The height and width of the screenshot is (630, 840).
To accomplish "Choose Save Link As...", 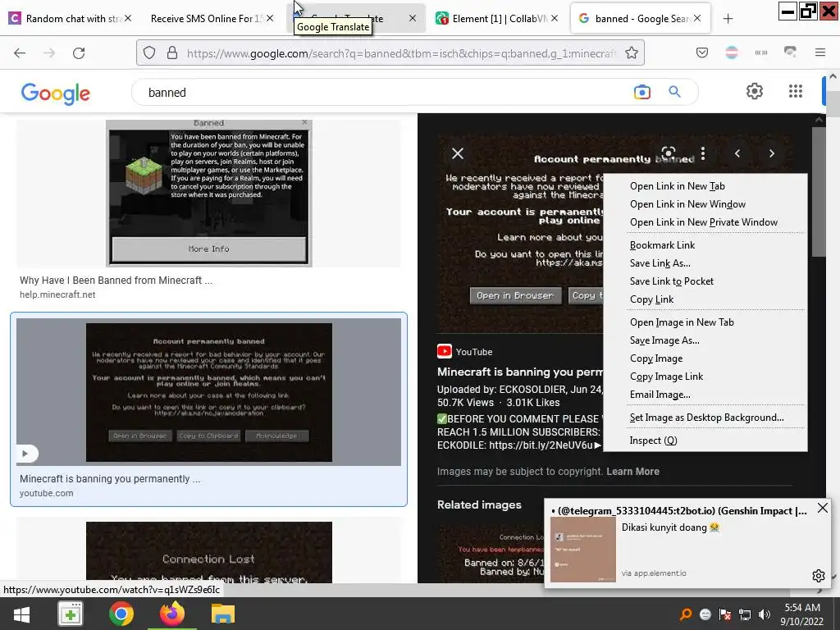I will click(x=660, y=263).
